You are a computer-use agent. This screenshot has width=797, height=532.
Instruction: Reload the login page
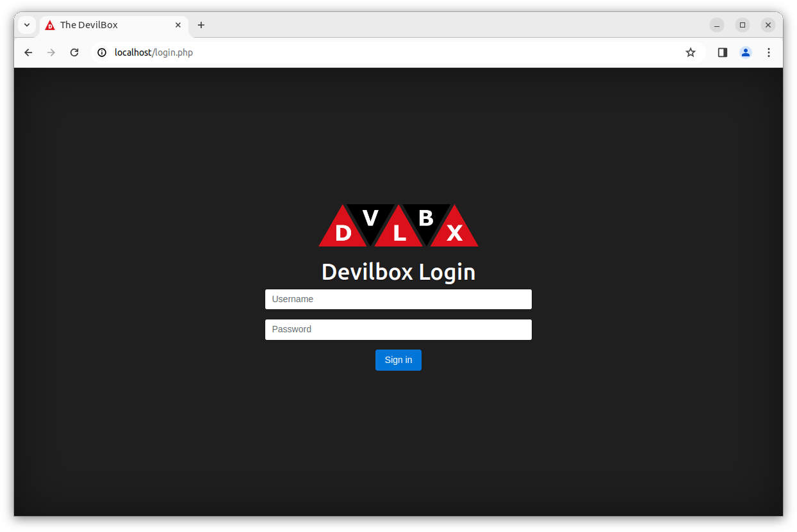click(74, 52)
